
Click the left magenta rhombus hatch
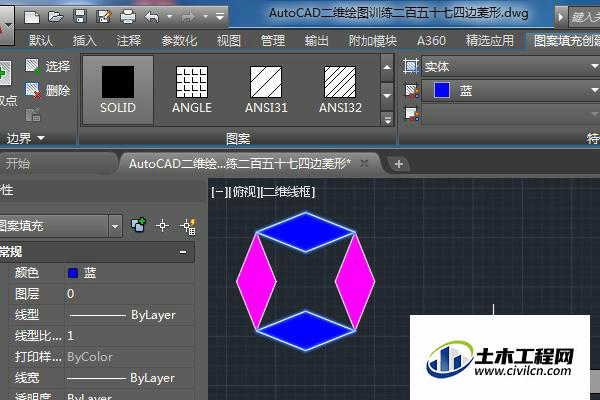(256, 281)
